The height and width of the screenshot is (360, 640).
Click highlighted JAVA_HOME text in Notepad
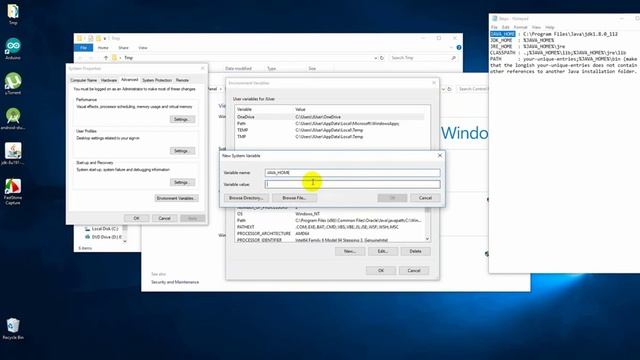(503, 34)
